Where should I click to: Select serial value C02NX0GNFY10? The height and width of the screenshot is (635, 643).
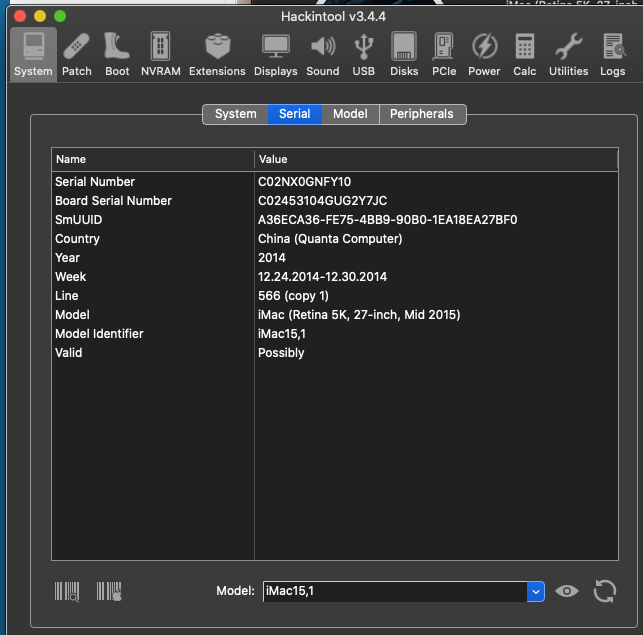(x=304, y=182)
